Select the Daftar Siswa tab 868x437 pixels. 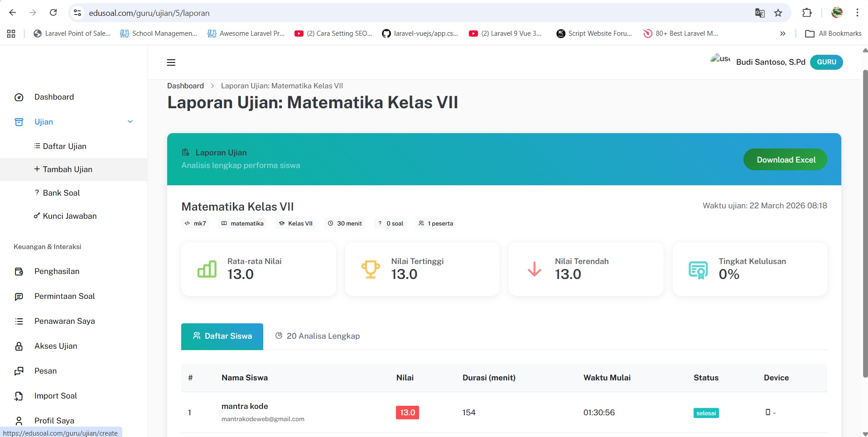click(x=222, y=336)
